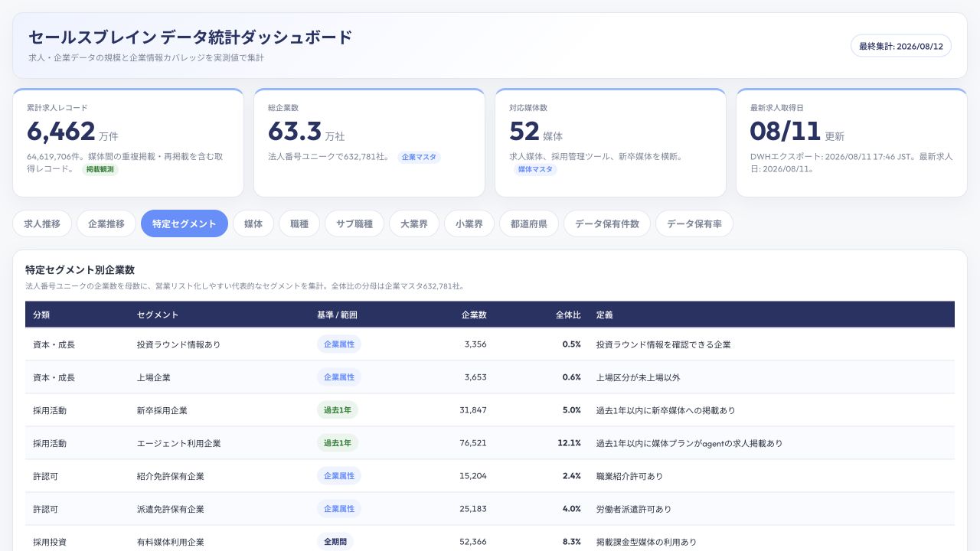The image size is (980, 551).
Task: Click the 過去1年 badge in 新卒採用企業 row
Action: [x=338, y=410]
